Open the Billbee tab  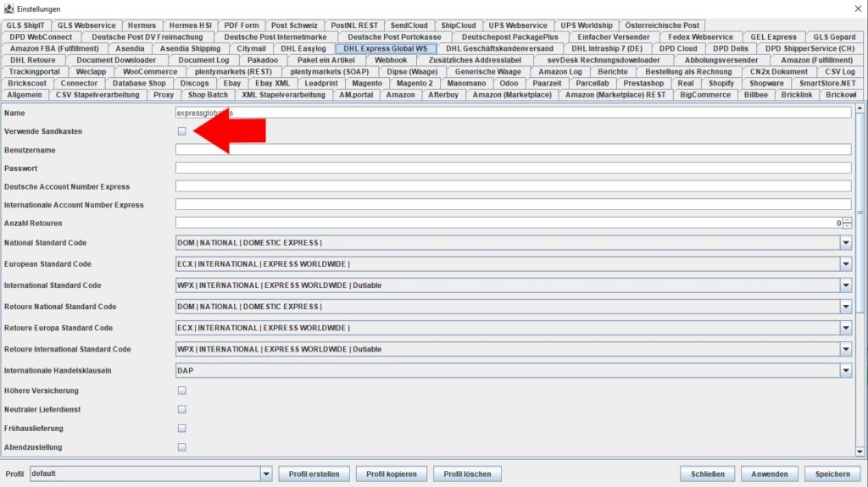tap(755, 95)
